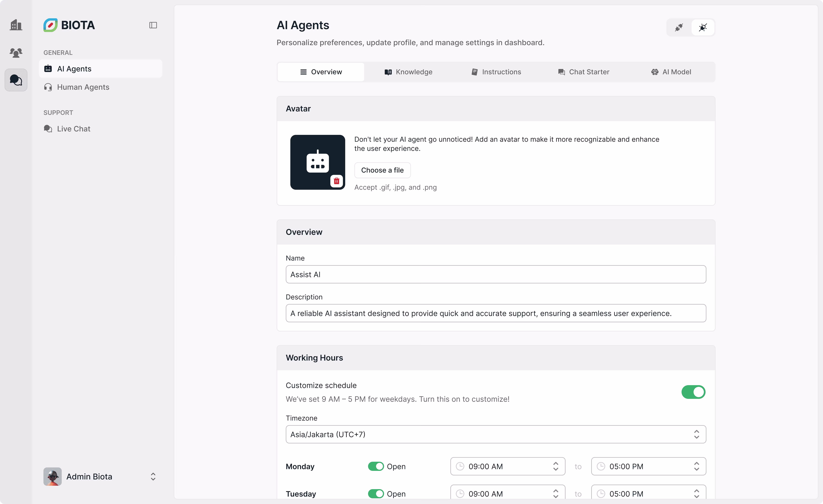The height and width of the screenshot is (504, 823).
Task: Open Monday 09:00 AM start time dropdown
Action: (507, 466)
